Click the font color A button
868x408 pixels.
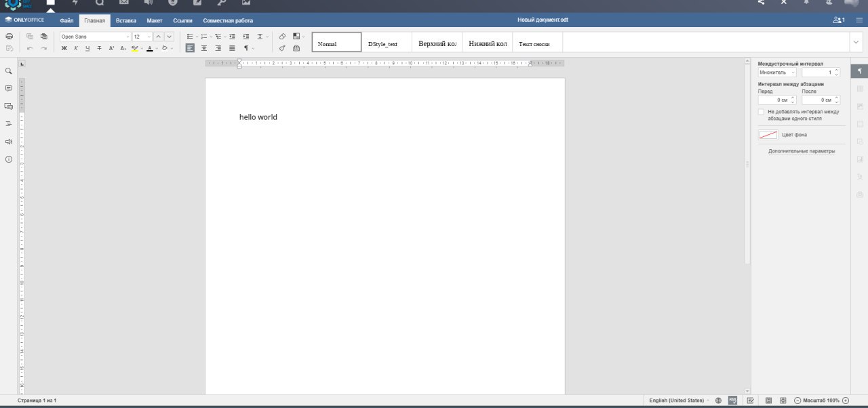[150, 48]
